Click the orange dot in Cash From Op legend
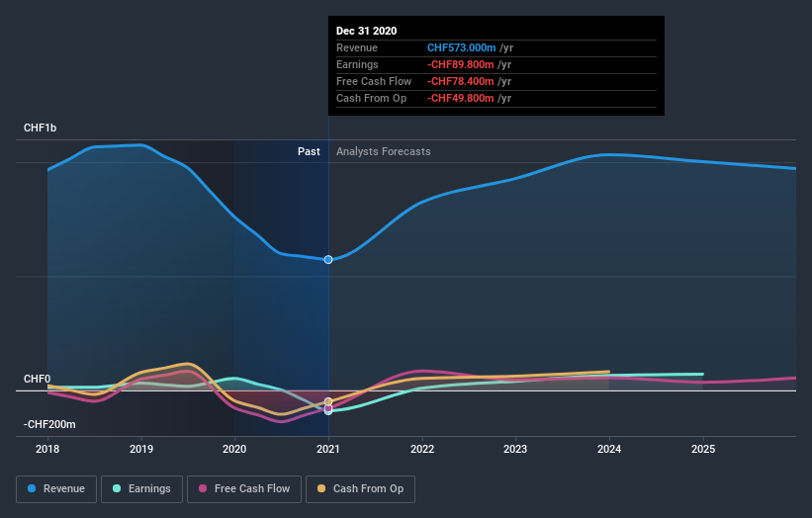Viewport: 812px width, 518px height. point(321,488)
